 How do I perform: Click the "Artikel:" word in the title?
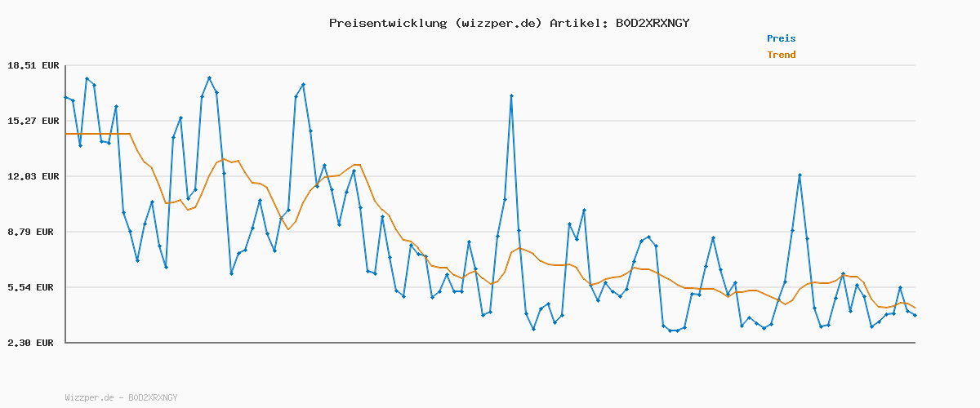click(578, 23)
